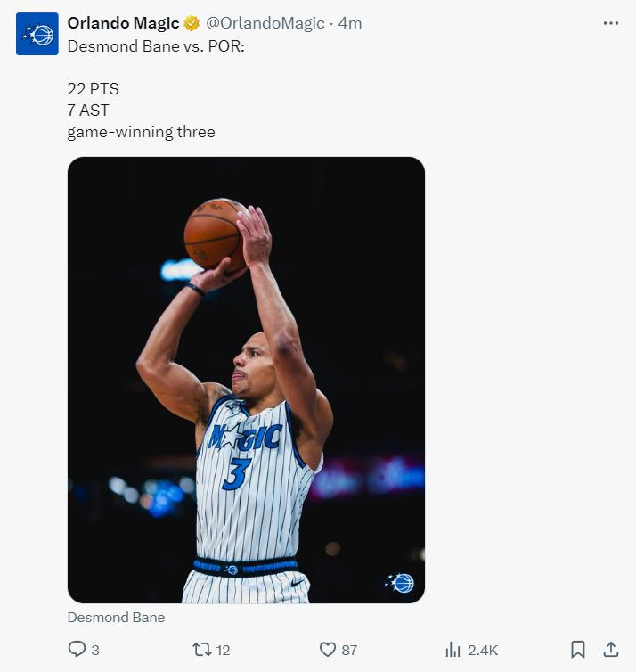The image size is (636, 672).
Task: Like the post with the heart
Action: coord(327,650)
